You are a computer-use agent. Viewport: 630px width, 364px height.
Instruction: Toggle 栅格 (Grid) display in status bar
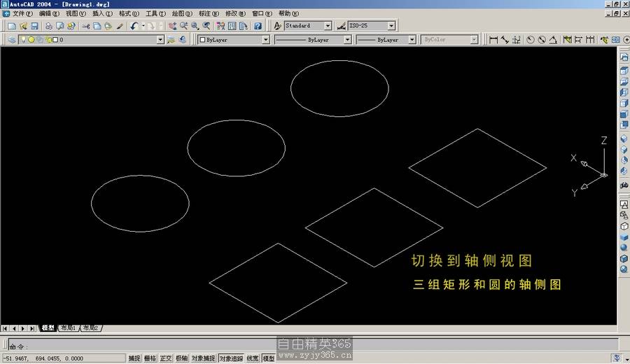pyautogui.click(x=150, y=358)
